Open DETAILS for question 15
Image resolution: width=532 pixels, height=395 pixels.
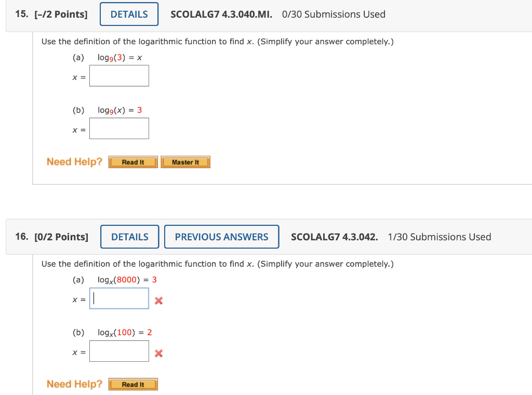pos(129,14)
